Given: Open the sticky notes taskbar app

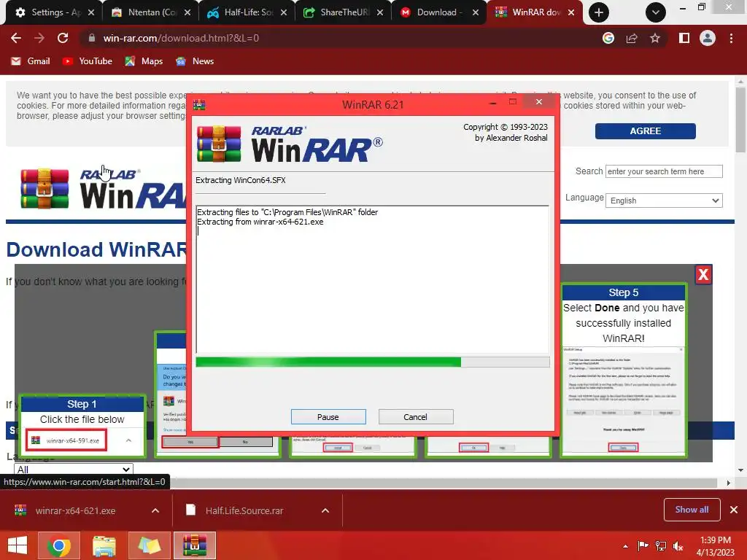Looking at the screenshot, I should (x=149, y=545).
